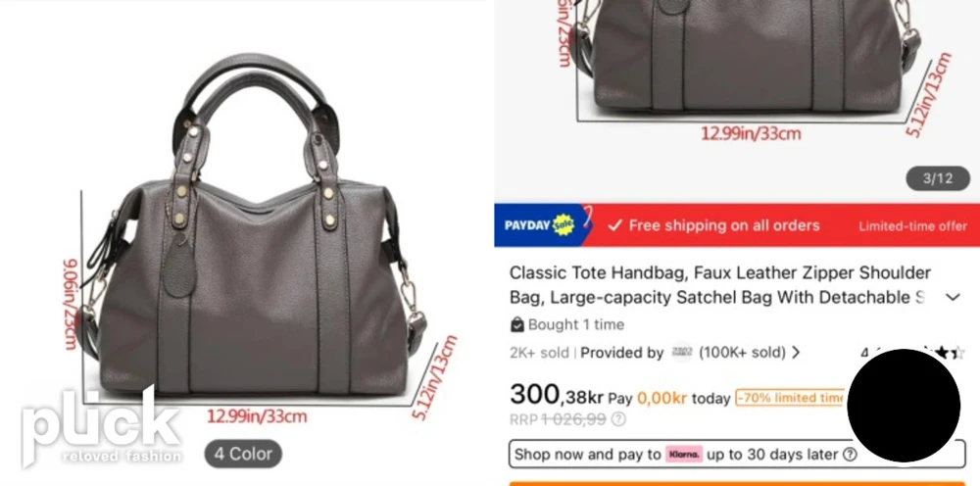Click the 3/12 image counter badge
This screenshot has width=980, height=486.
pos(938,178)
